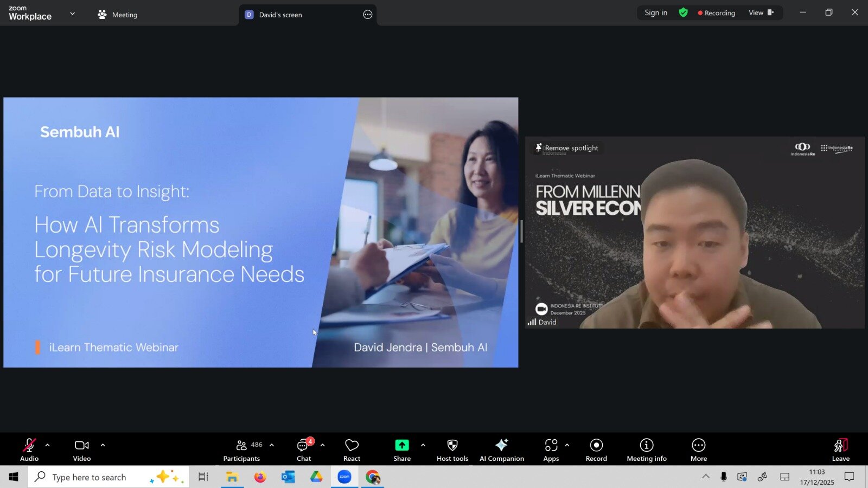Open the Apps panel
The width and height of the screenshot is (868, 488).
(551, 450)
